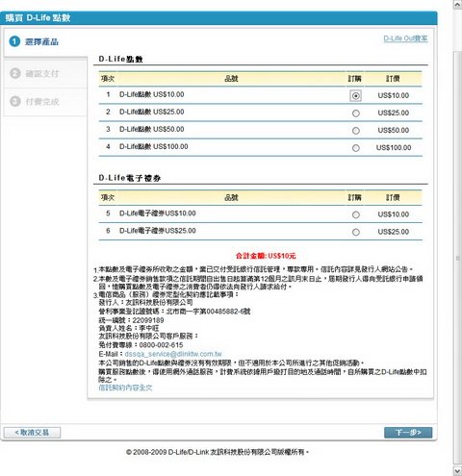This screenshot has width=462, height=476.
Task: Select D-Life點數 US$25.00 radio button
Action: click(x=355, y=113)
